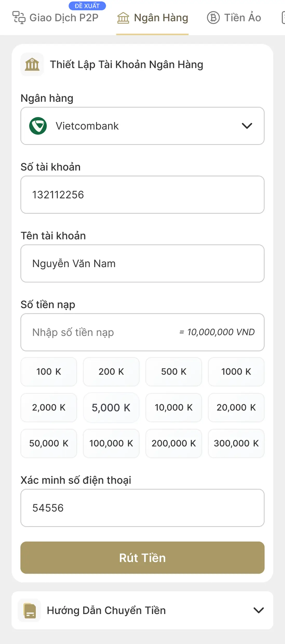This screenshot has height=644, width=285.
Task: Switch to the Tiền Ảo tab
Action: 234,18
